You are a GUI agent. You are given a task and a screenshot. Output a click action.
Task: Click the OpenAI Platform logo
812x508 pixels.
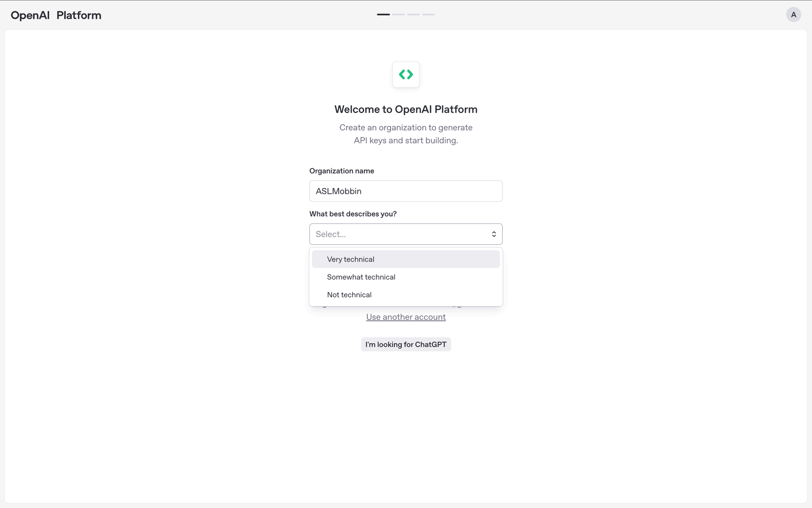56,15
